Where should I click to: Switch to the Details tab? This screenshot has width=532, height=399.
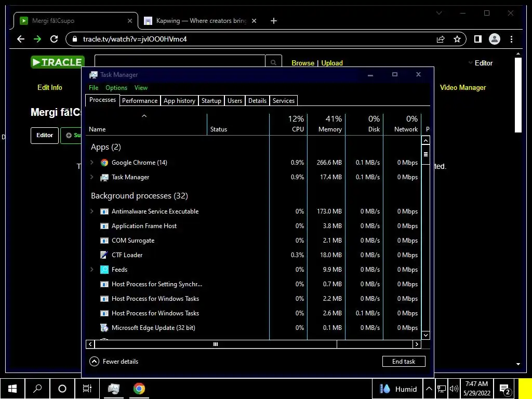[258, 101]
